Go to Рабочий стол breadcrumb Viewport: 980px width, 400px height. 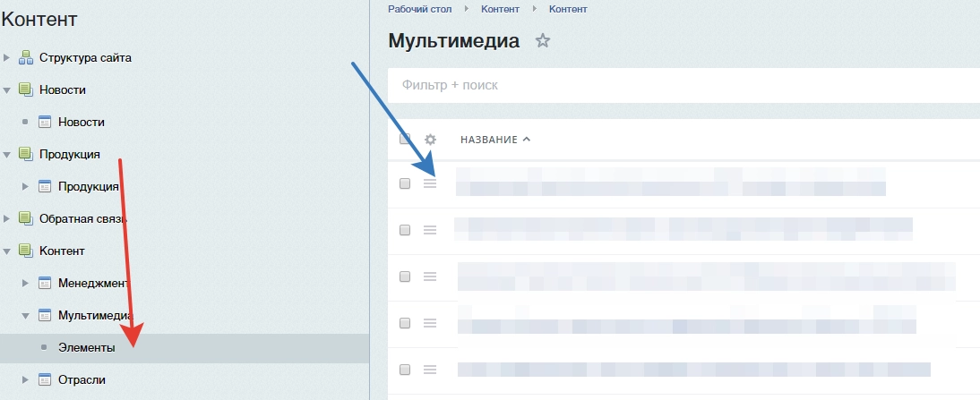pos(420,9)
